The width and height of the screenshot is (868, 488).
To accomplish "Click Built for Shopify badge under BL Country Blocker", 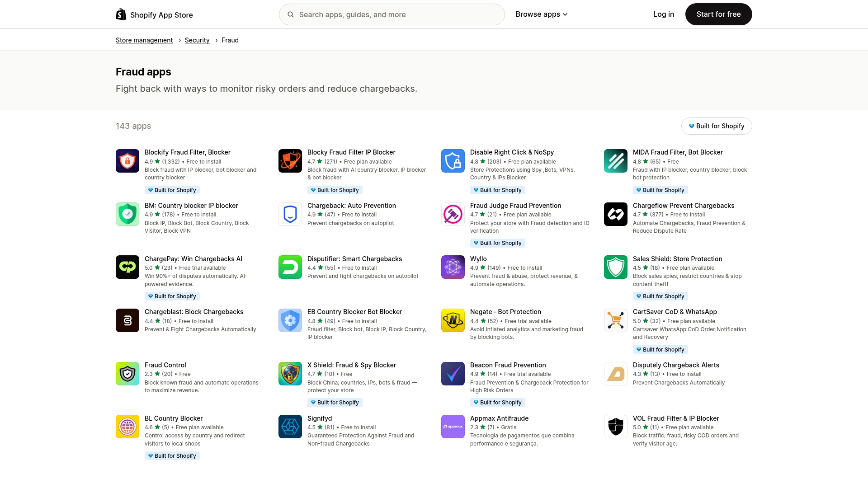I will click(x=172, y=456).
